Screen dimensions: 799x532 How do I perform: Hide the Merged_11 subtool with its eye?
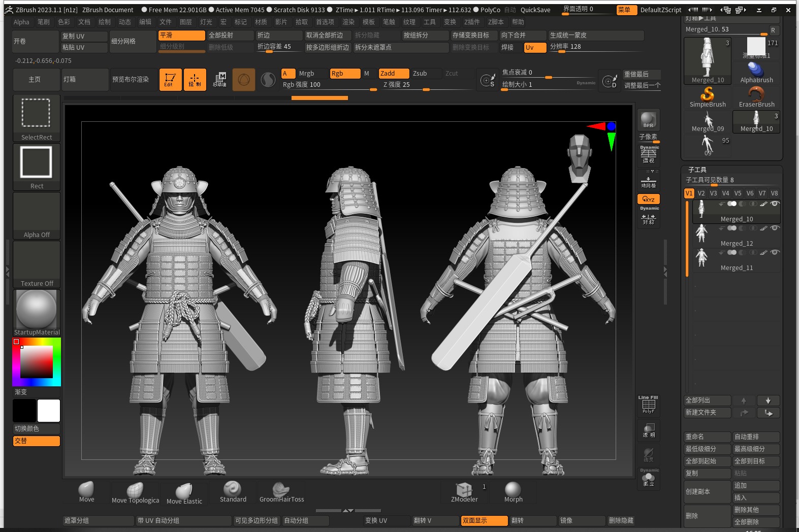pyautogui.click(x=775, y=252)
